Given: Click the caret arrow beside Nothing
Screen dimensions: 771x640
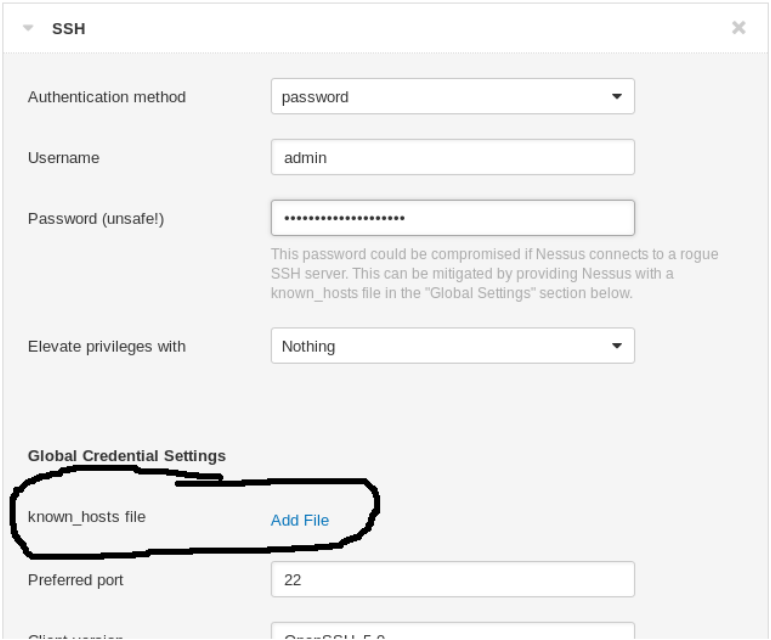Looking at the screenshot, I should point(616,346).
